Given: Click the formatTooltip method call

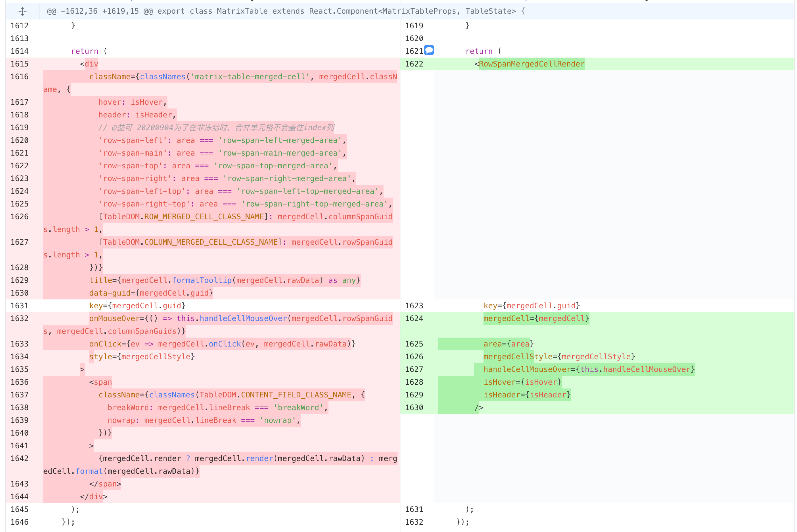Looking at the screenshot, I should (202, 280).
